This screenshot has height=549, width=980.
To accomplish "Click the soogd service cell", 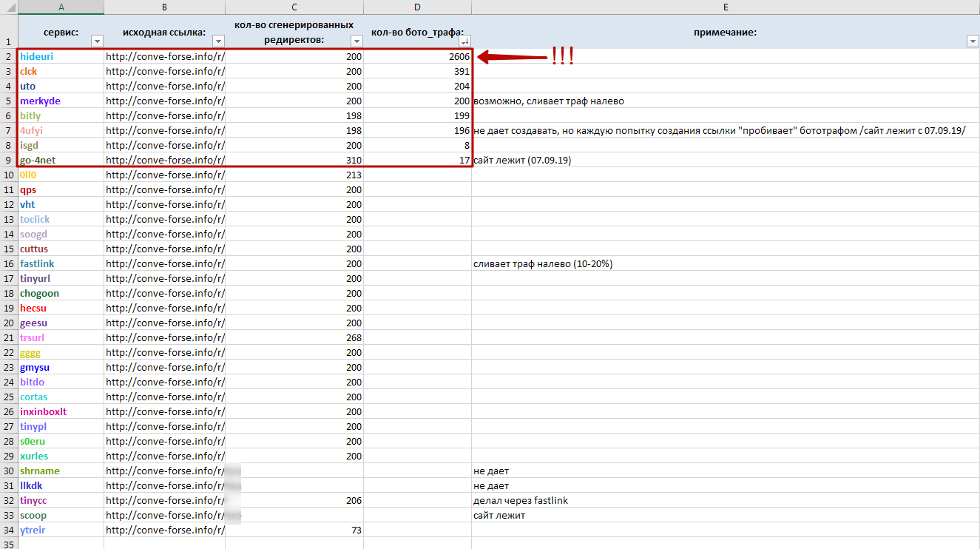I will click(61, 234).
